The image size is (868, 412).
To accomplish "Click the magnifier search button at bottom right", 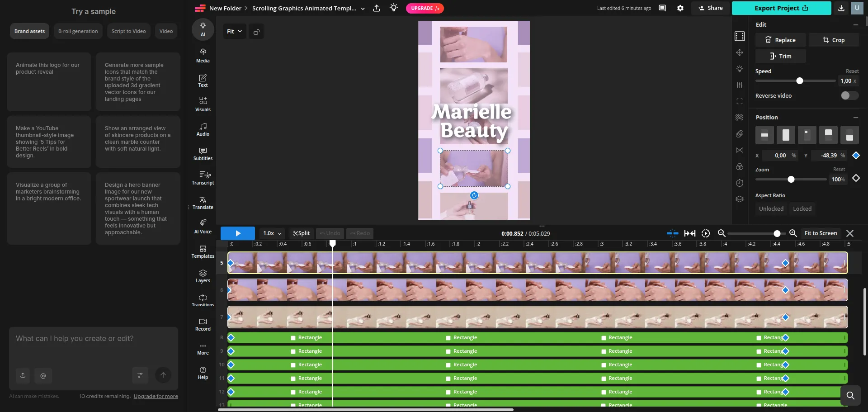I will [850, 395].
